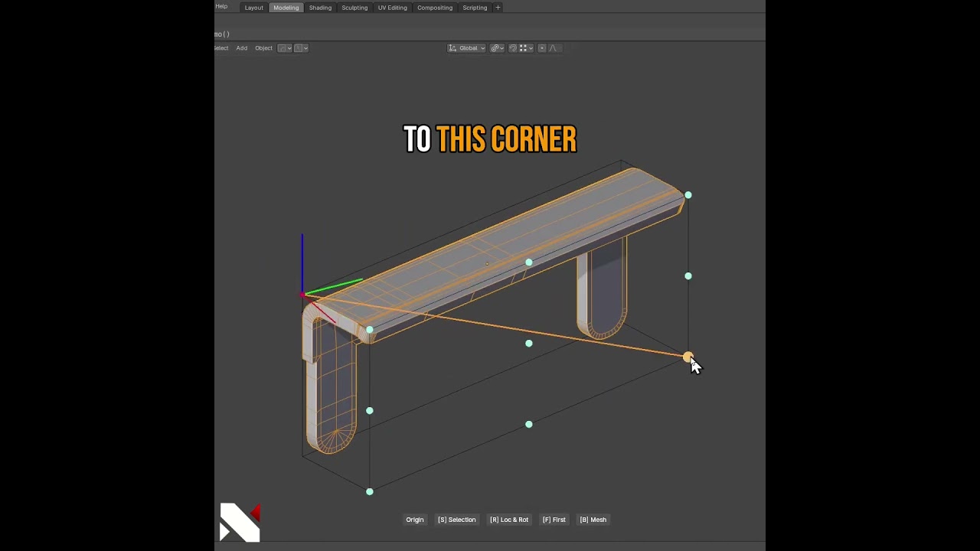Open the second icon dropdown after Object
This screenshot has width=980, height=551.
coord(302,48)
